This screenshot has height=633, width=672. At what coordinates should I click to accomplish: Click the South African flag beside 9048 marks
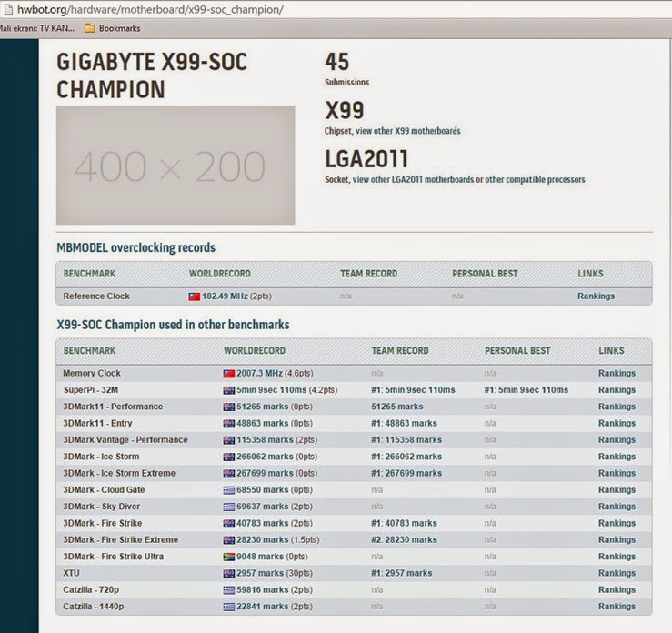point(229,557)
